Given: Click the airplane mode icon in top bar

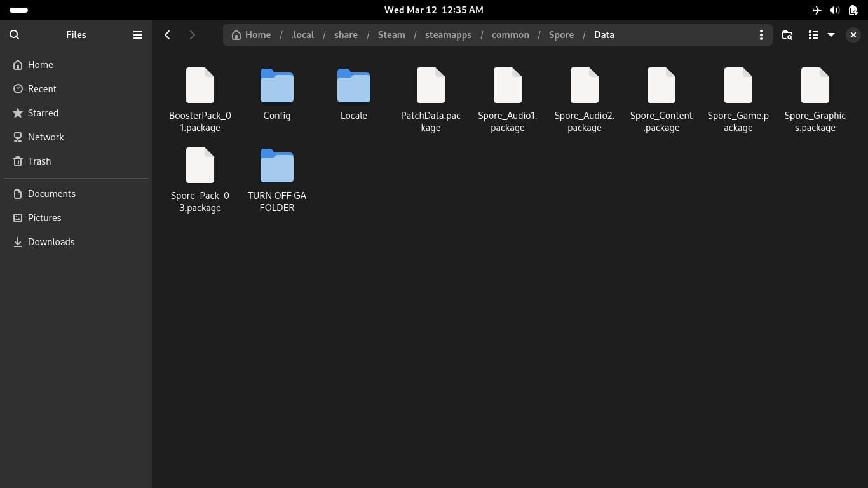Looking at the screenshot, I should coord(817,10).
